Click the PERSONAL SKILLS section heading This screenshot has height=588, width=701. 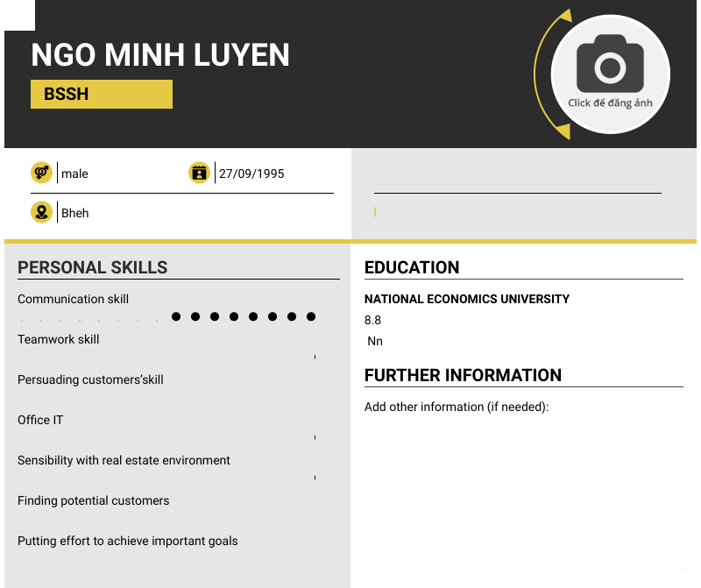point(92,267)
